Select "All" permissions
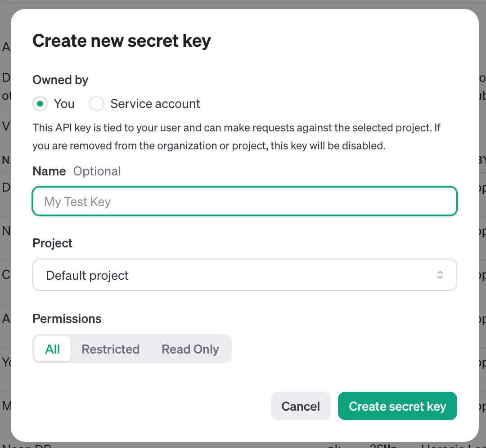 tap(52, 349)
